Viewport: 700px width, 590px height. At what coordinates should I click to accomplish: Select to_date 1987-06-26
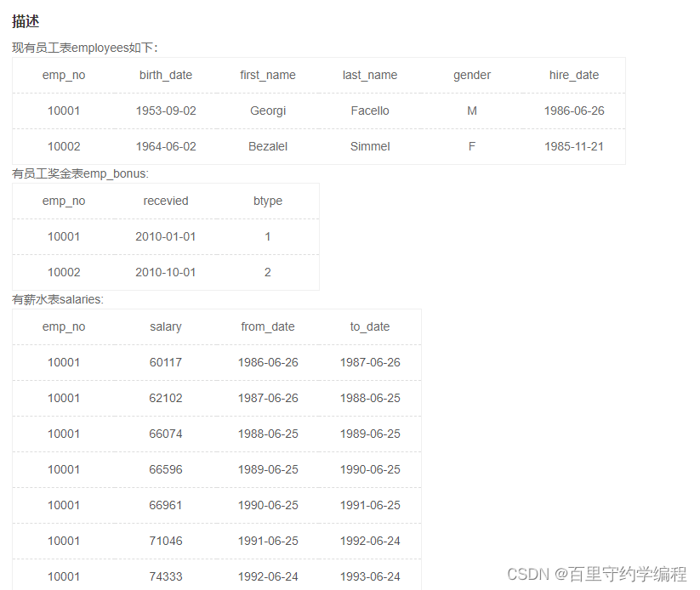coord(370,362)
